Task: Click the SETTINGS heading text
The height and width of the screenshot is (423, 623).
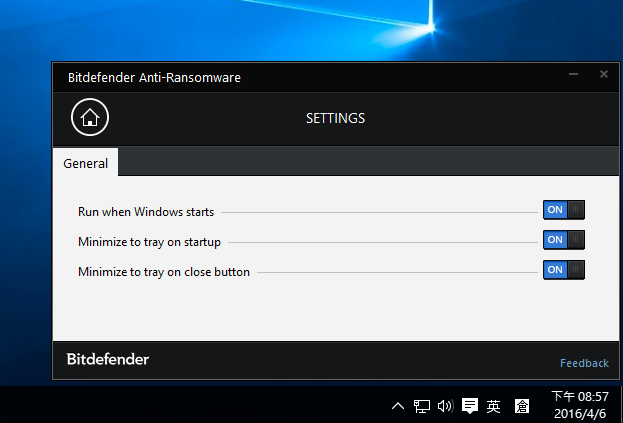Action: [x=335, y=118]
